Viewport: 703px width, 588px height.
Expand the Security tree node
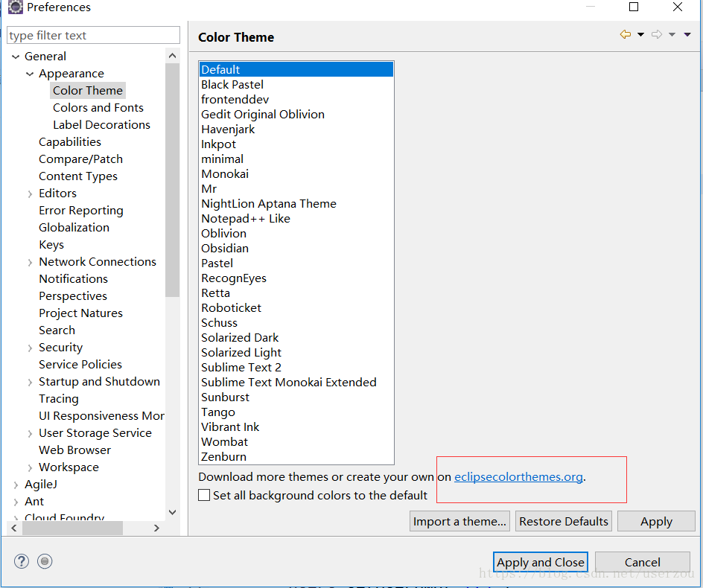[x=30, y=348]
